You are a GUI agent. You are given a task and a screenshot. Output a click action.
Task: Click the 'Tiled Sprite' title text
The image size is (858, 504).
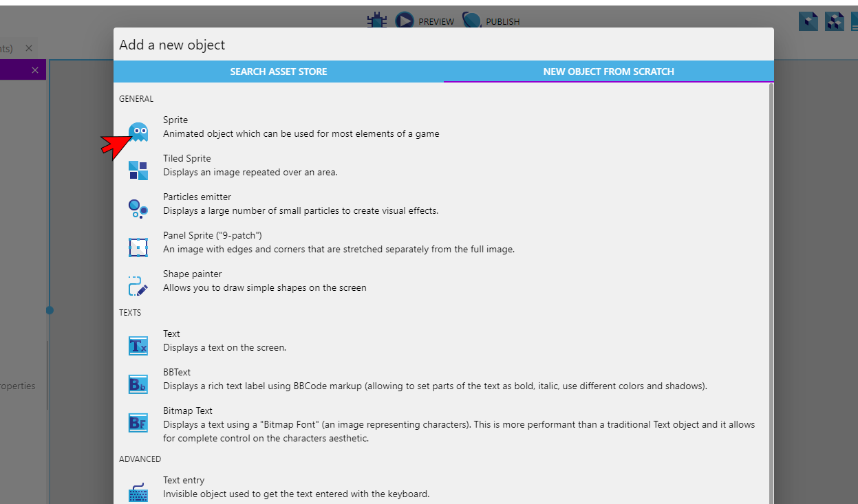click(x=187, y=158)
